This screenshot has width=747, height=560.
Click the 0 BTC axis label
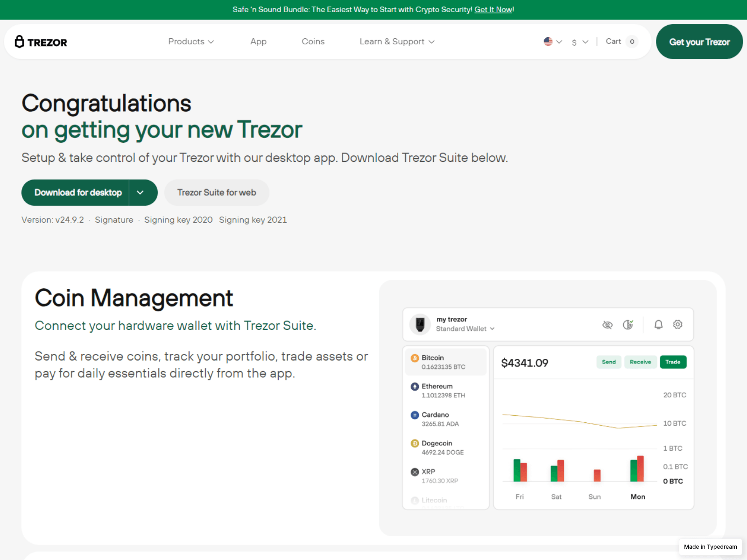pos(673,481)
